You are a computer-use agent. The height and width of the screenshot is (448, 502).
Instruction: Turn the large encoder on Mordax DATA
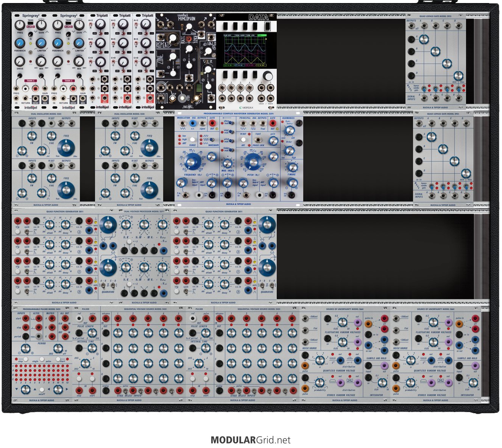268,76
